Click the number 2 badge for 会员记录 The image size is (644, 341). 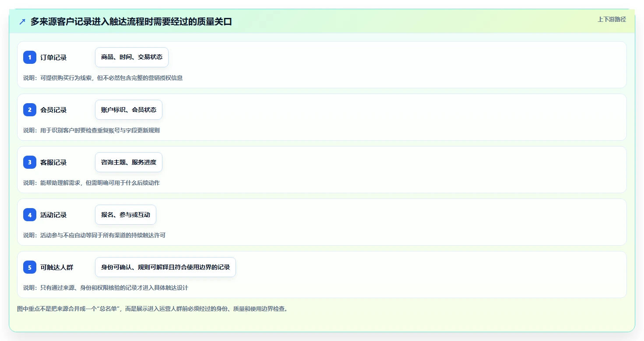point(30,110)
